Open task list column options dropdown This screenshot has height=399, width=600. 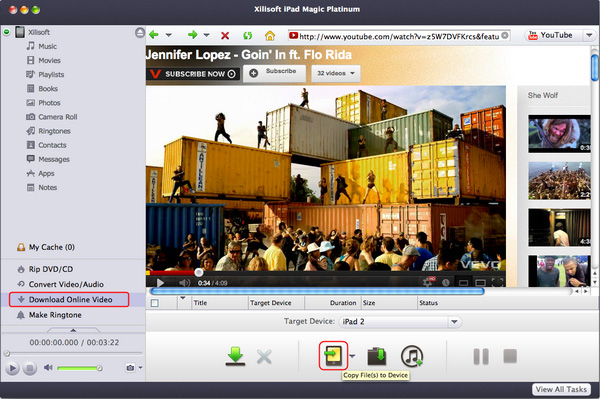(183, 298)
